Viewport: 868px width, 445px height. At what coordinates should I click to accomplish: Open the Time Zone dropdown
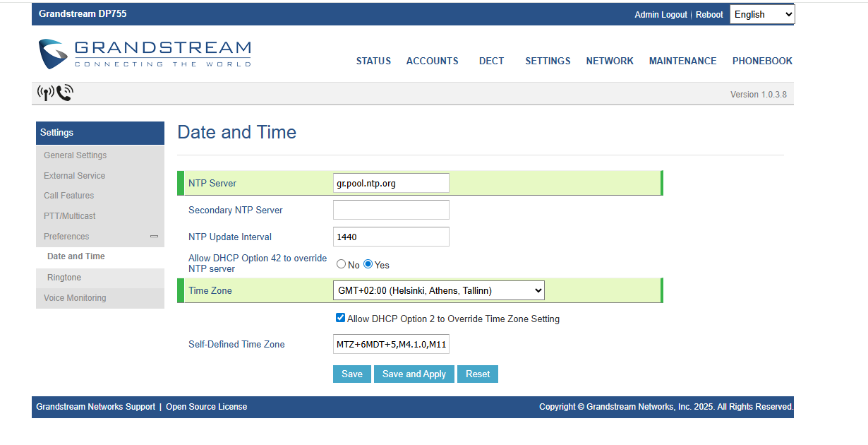[x=438, y=290]
